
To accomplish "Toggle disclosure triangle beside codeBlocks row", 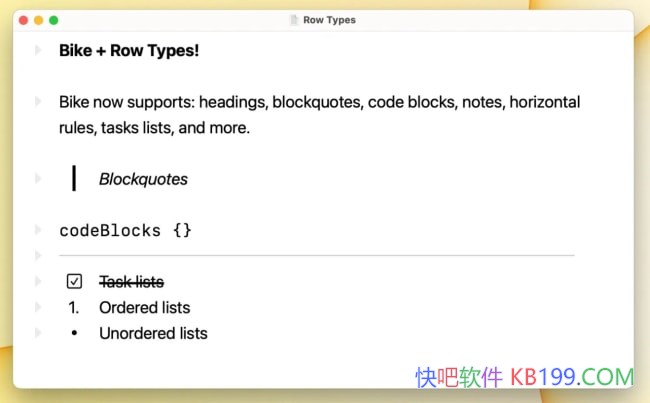I will click(x=38, y=230).
